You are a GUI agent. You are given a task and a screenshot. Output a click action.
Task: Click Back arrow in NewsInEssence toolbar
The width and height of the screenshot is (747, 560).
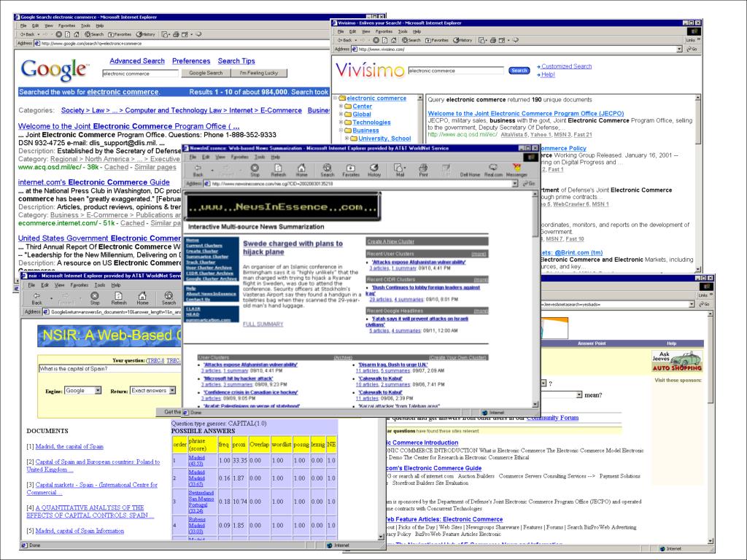click(x=198, y=168)
